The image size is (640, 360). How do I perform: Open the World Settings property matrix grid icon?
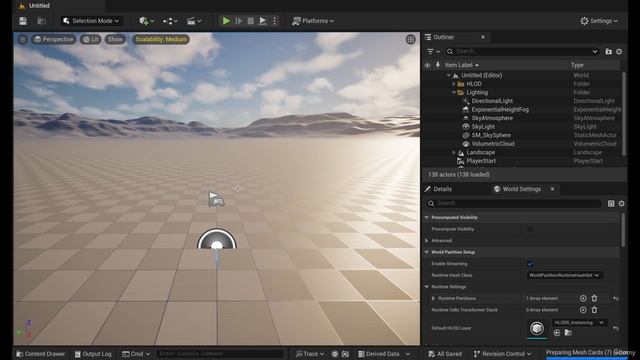point(611,203)
